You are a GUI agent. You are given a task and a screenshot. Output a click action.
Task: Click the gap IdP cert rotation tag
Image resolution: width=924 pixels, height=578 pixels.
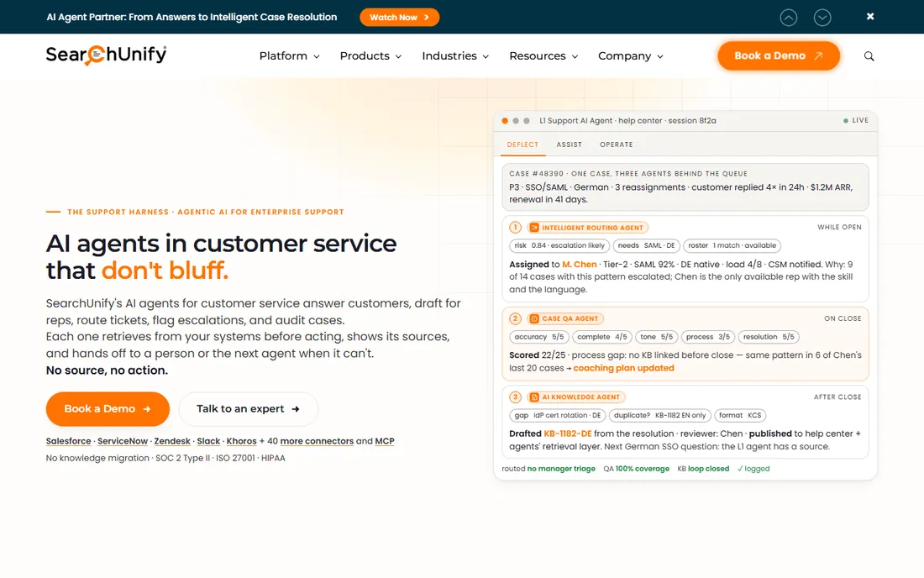click(558, 415)
